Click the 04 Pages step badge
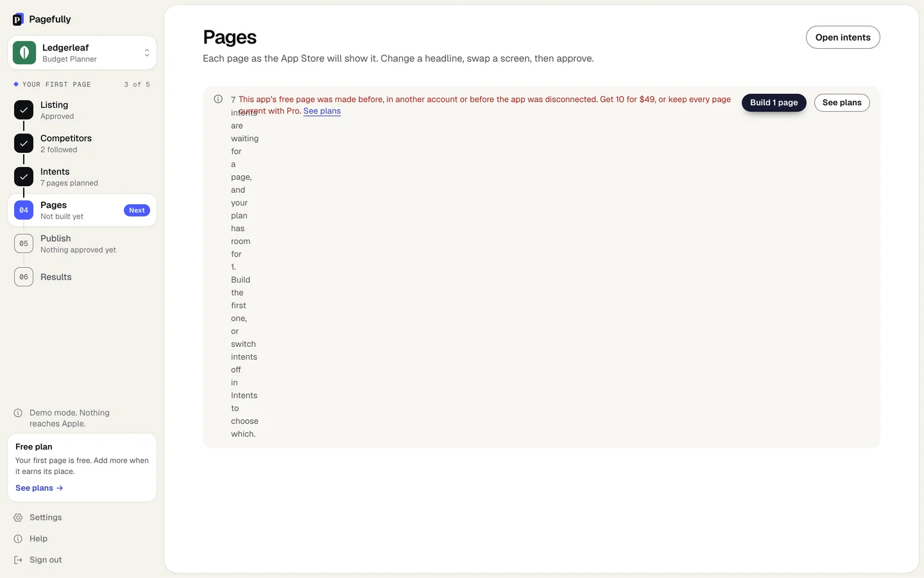 [24, 210]
